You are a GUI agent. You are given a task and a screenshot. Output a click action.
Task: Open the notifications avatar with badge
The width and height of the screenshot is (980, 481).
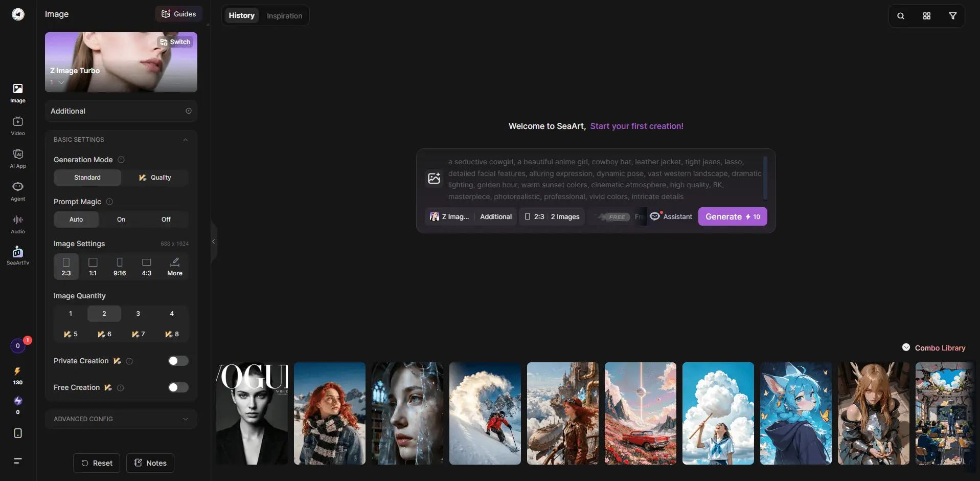pyautogui.click(x=18, y=346)
